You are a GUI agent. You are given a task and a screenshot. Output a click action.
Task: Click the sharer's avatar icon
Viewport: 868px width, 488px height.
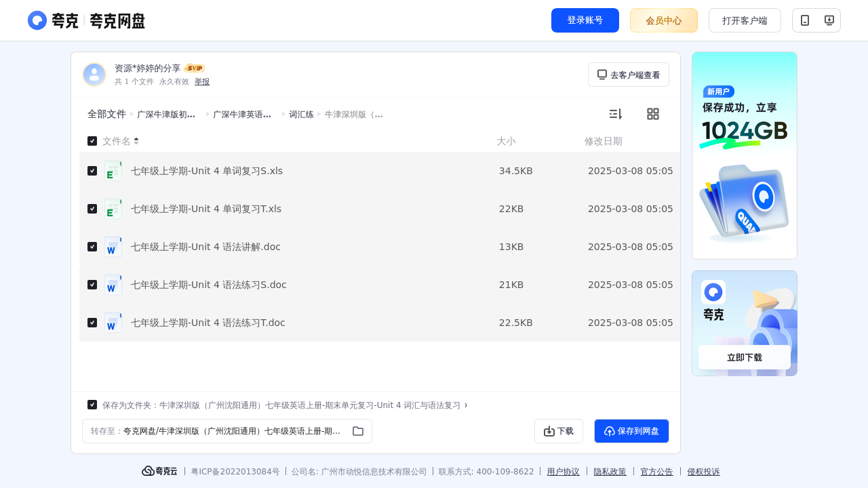pyautogui.click(x=94, y=75)
